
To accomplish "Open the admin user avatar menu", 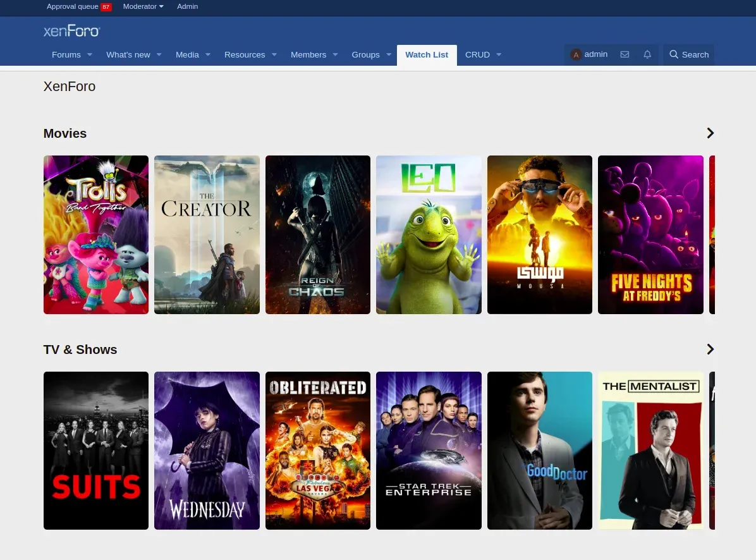I will (589, 55).
